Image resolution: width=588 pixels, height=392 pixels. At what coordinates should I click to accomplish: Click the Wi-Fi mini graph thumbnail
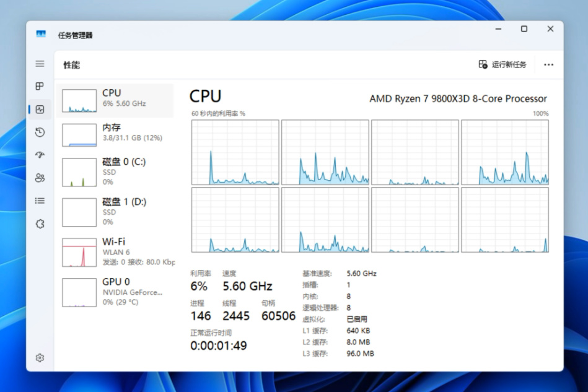79,253
